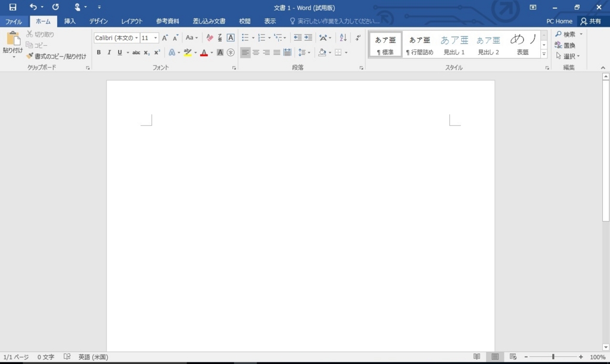Switch to the デザイン tab
Screen dimensions: 610x364
[x=98, y=21]
